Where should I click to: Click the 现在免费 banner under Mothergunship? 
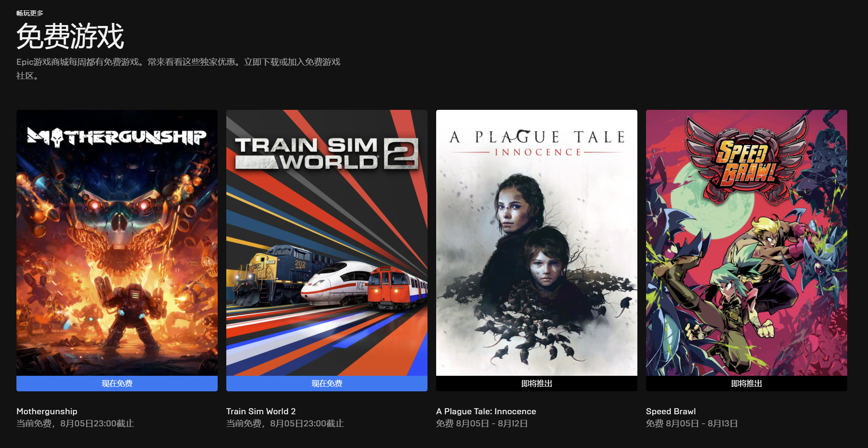click(x=117, y=384)
